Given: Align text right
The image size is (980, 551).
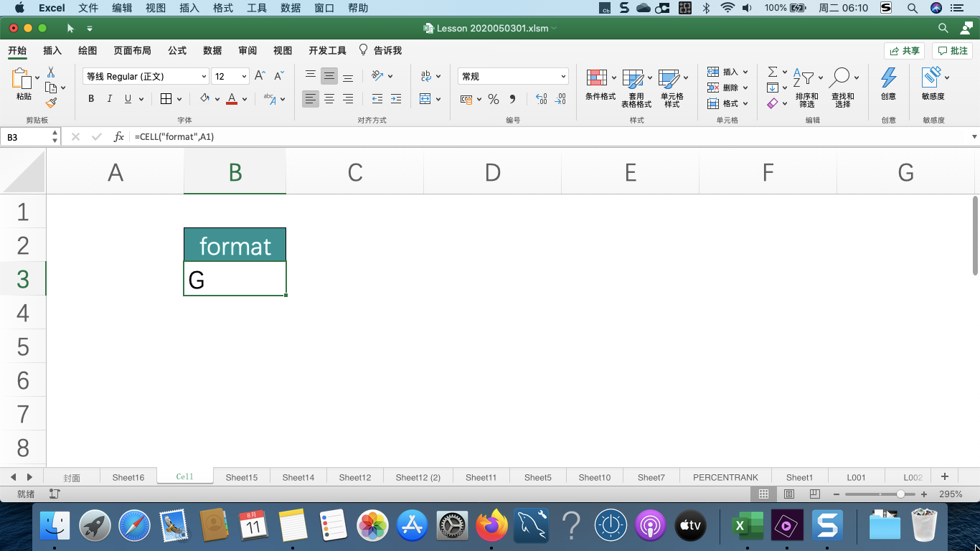Looking at the screenshot, I should click(x=348, y=99).
